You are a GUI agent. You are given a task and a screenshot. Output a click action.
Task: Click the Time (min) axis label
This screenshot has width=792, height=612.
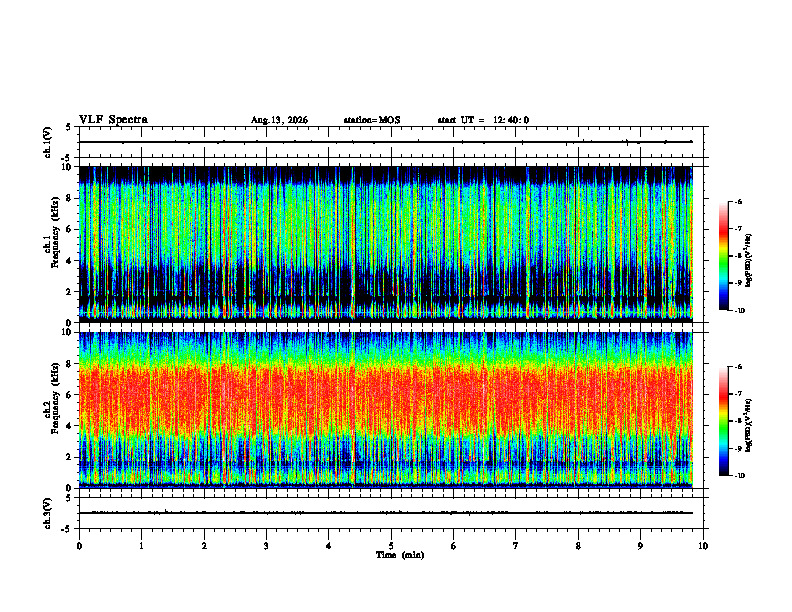tap(400, 555)
